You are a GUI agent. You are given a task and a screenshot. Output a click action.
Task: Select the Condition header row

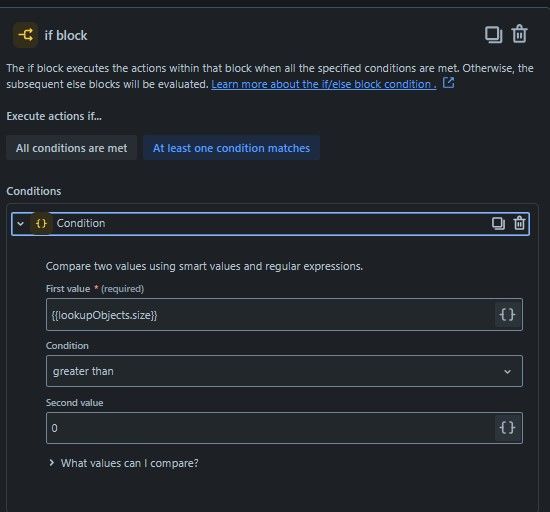(x=270, y=223)
